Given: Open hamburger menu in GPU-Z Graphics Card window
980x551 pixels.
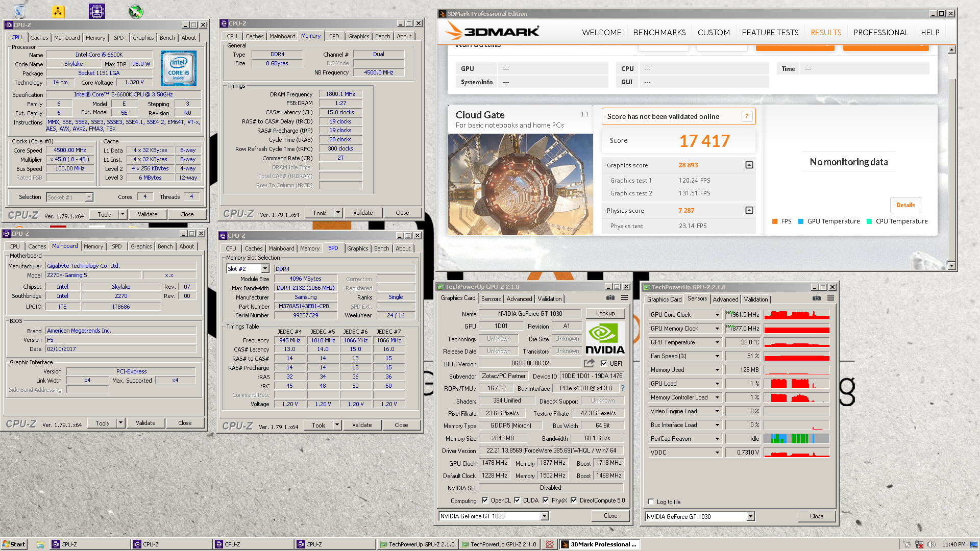Looking at the screenshot, I should click(624, 298).
